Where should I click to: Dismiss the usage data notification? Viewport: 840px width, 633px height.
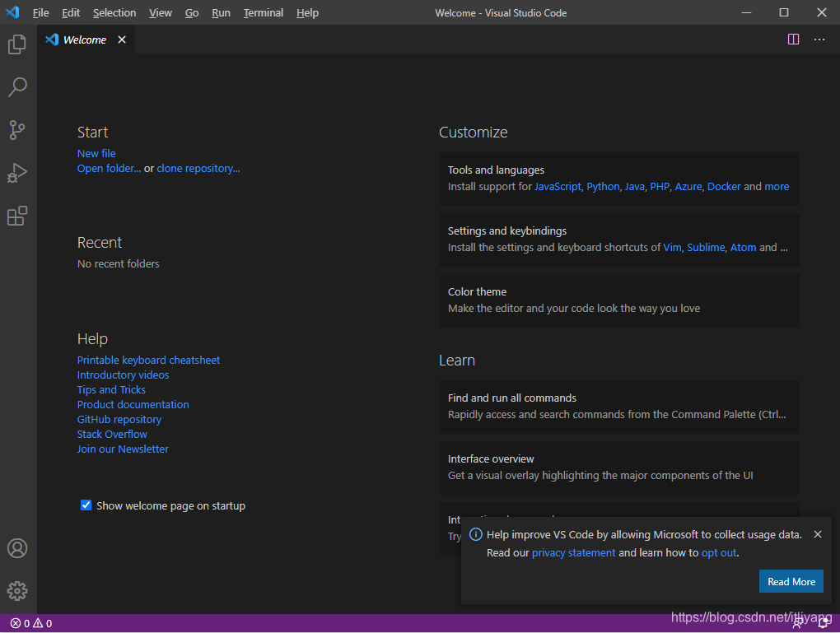(818, 534)
